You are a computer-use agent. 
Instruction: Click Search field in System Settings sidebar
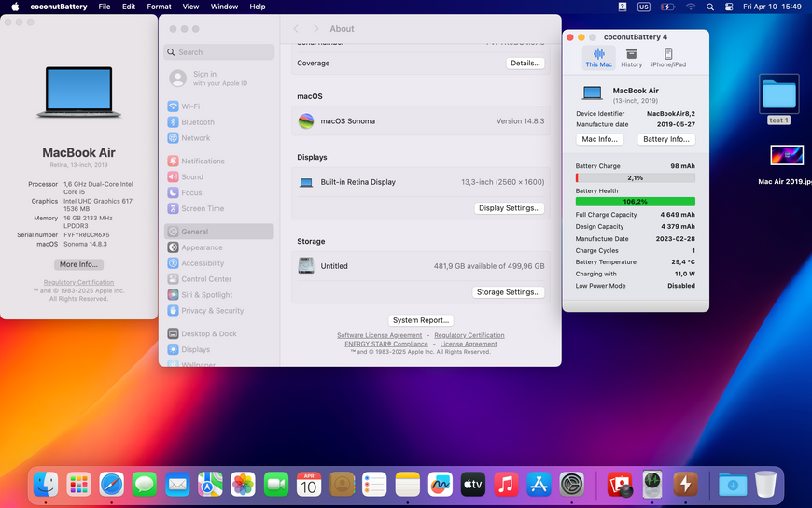click(x=219, y=52)
